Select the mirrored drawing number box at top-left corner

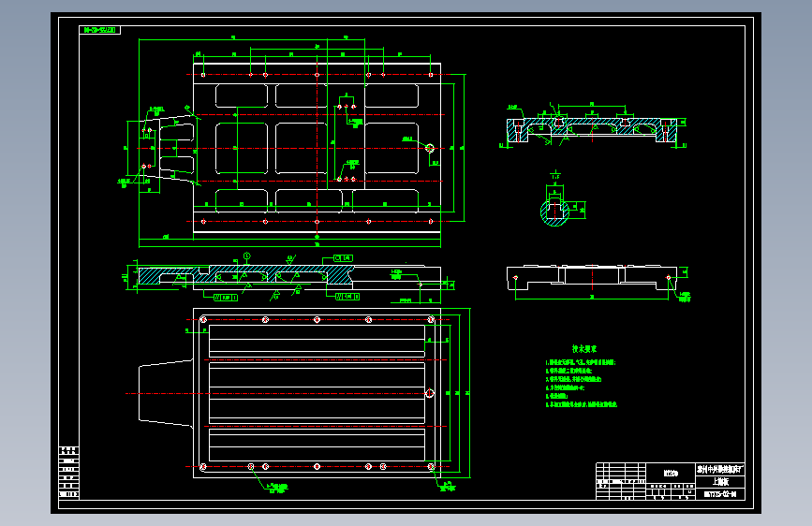tap(99, 30)
